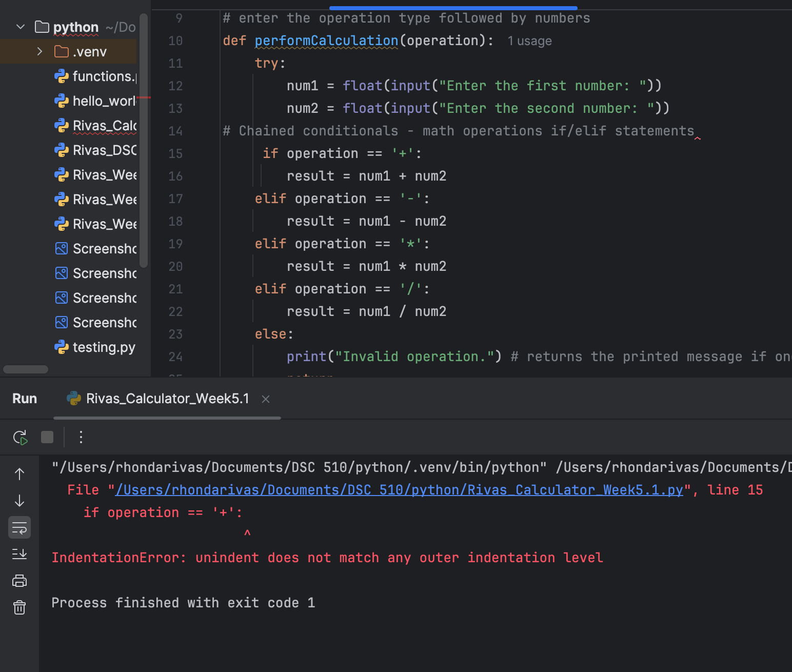The height and width of the screenshot is (672, 792).
Task: Toggle soft-wrap for console output
Action: tap(19, 527)
